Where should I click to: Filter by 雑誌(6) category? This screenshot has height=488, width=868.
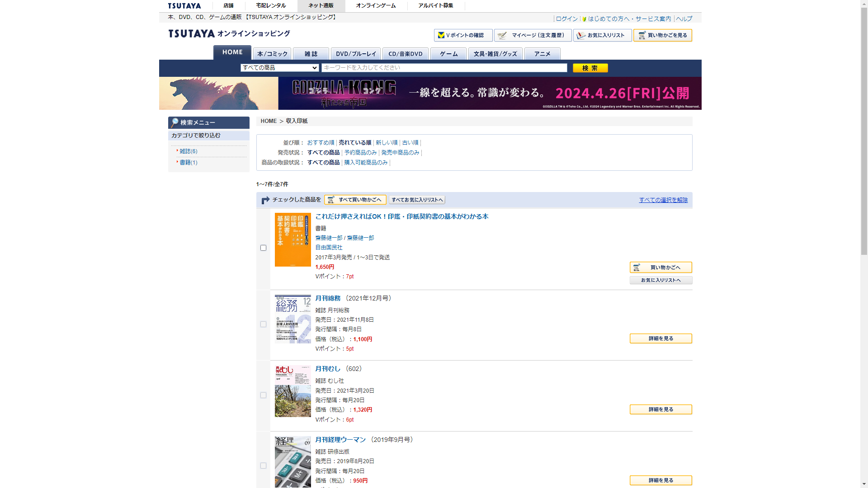(x=189, y=151)
